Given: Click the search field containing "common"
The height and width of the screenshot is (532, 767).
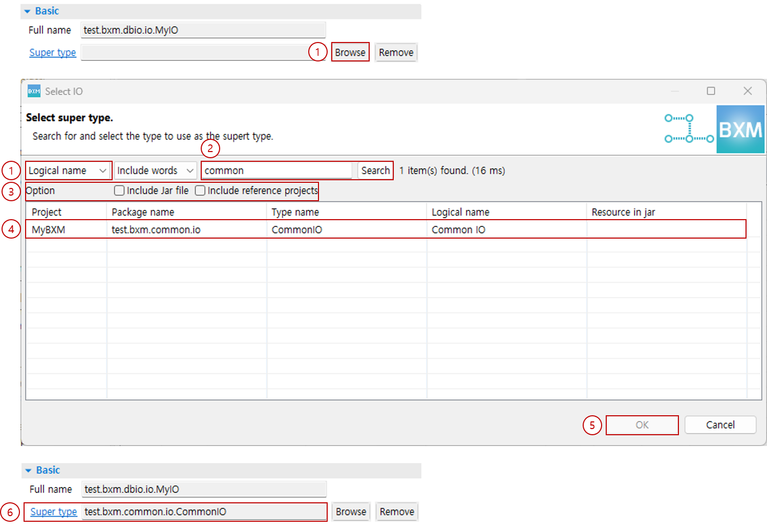Looking at the screenshot, I should point(276,171).
